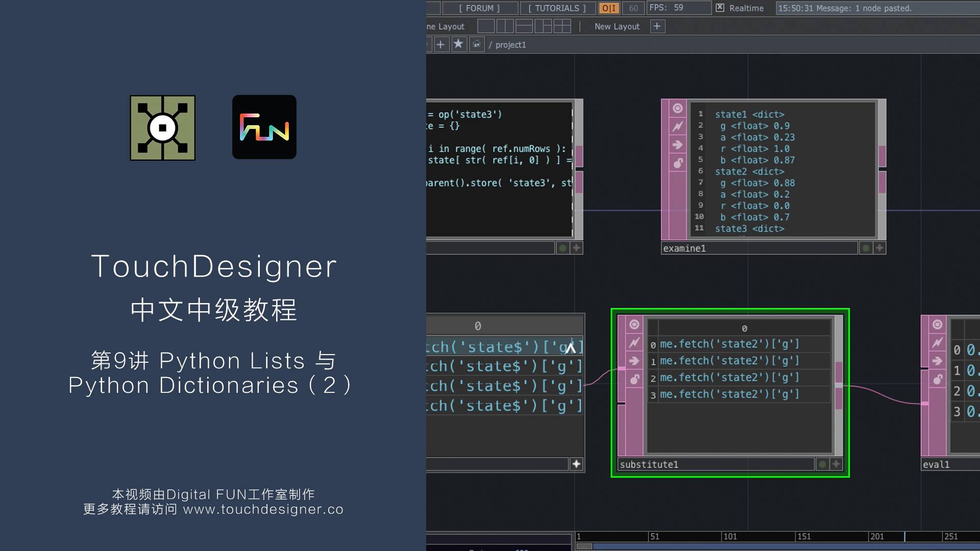
Task: Toggle substitute1 viewer active icon
Action: (x=634, y=324)
